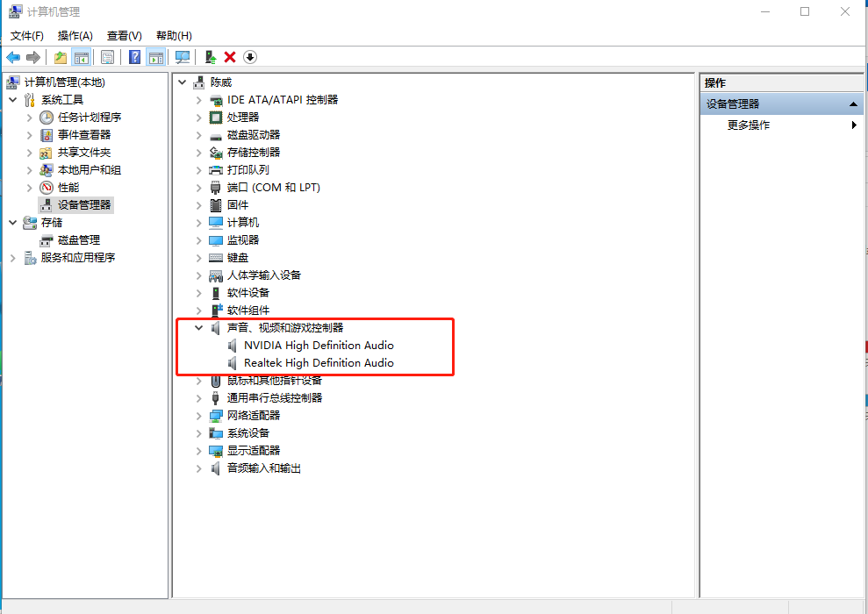Click the black down-arrow disable device icon
This screenshot has height=614, width=868.
(x=250, y=57)
